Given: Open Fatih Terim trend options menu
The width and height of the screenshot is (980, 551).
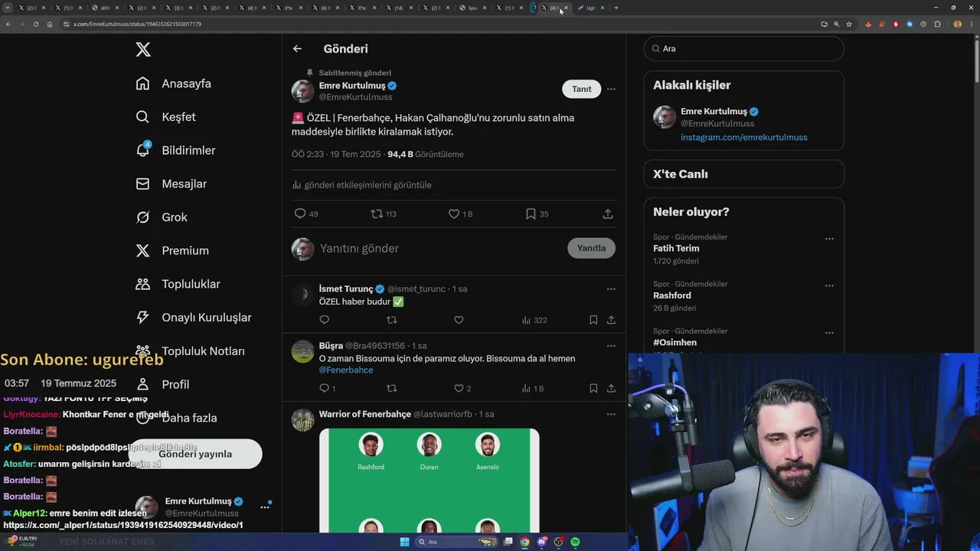Looking at the screenshot, I should point(829,239).
